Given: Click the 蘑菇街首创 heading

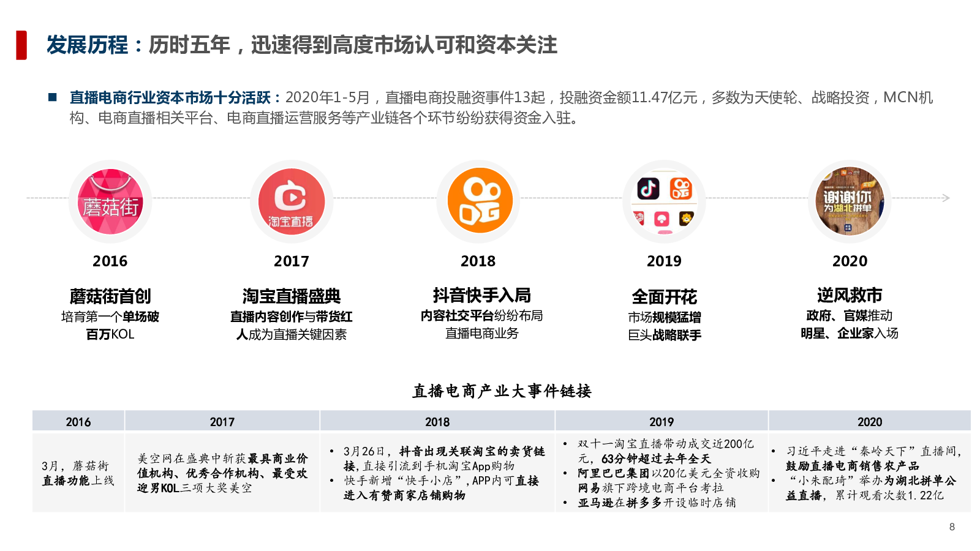Looking at the screenshot, I should point(110,296).
